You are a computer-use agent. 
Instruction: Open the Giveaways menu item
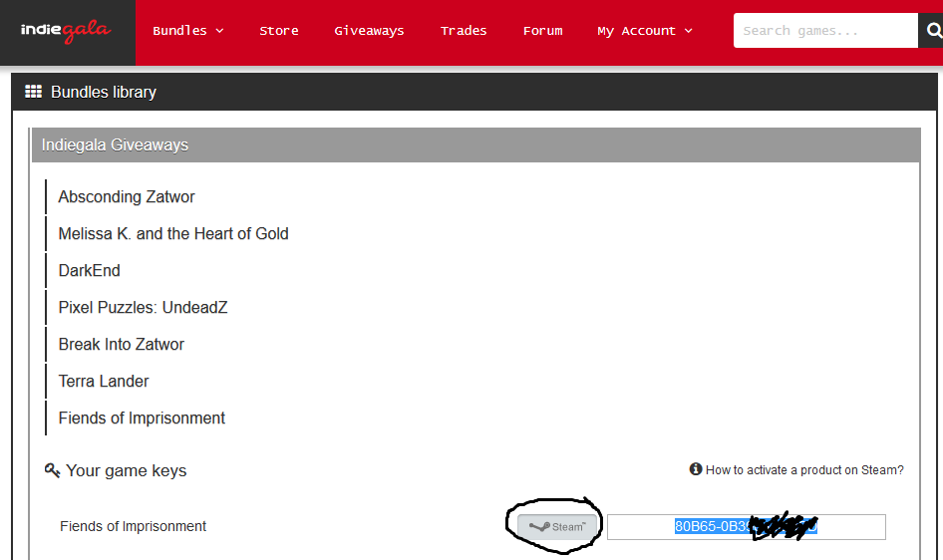coord(369,31)
